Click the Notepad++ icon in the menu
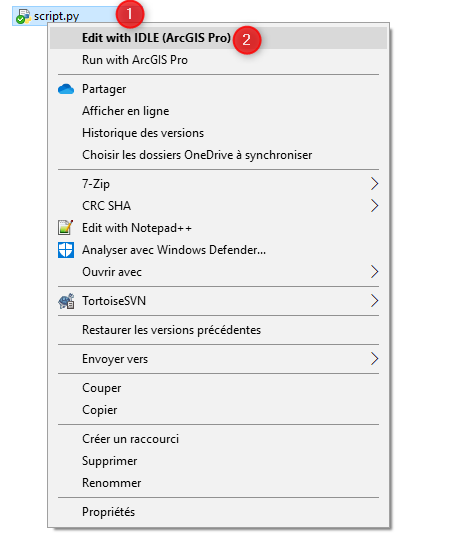Screen dimensions: 472x549 [x=65, y=228]
